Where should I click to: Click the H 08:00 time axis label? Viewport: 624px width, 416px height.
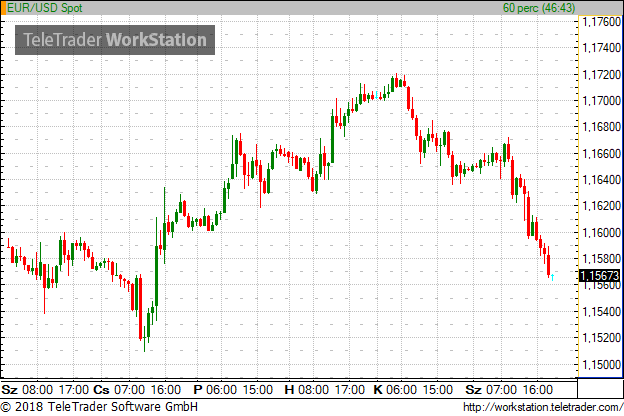click(306, 389)
